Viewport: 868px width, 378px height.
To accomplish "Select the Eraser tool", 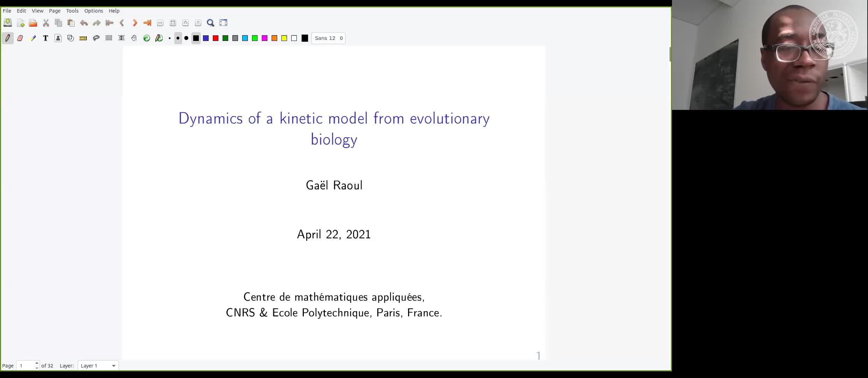I will coord(20,38).
